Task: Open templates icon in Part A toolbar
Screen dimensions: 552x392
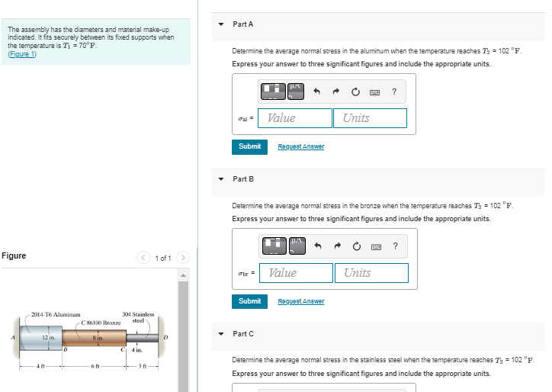Action: [273, 92]
